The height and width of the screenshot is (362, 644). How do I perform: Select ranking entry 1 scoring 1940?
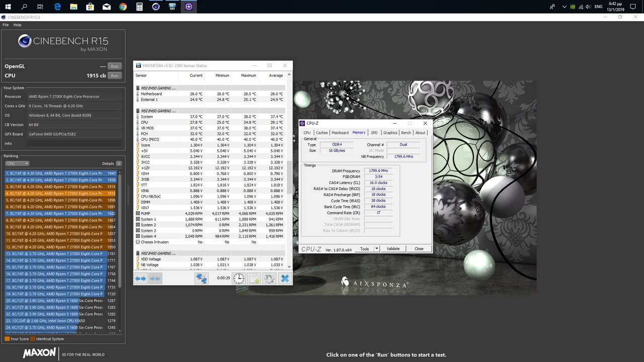pos(60,173)
